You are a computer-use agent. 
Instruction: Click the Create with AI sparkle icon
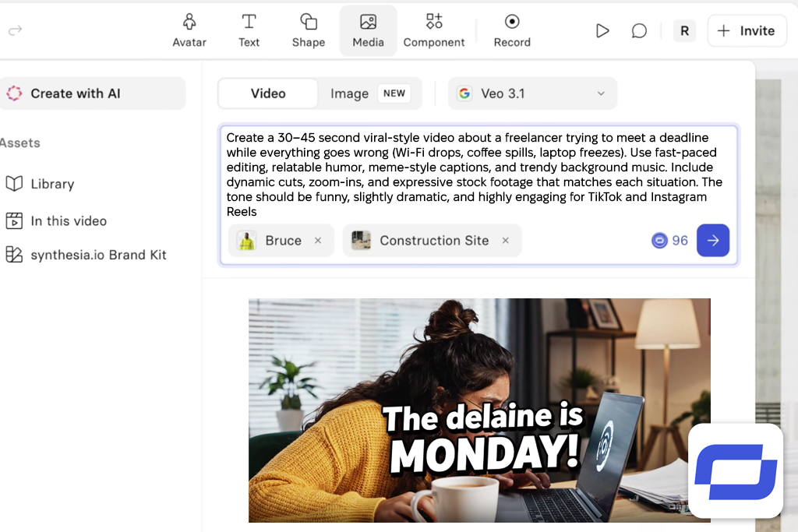(14, 93)
